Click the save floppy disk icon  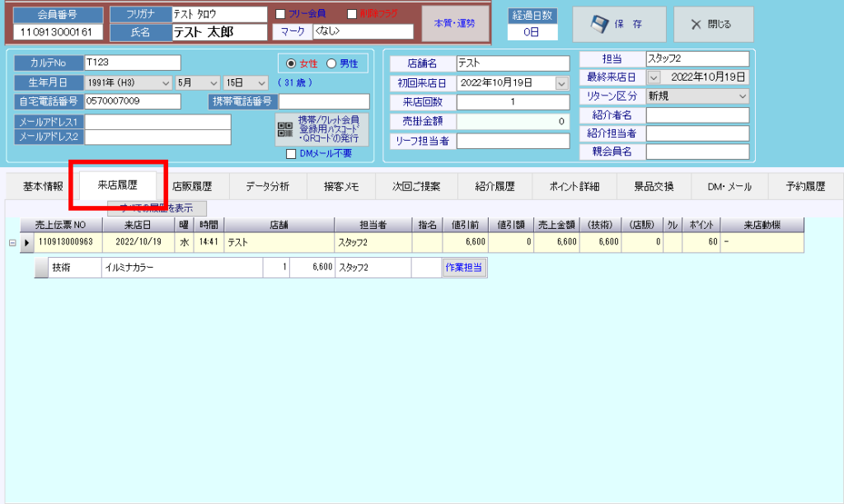(x=600, y=25)
